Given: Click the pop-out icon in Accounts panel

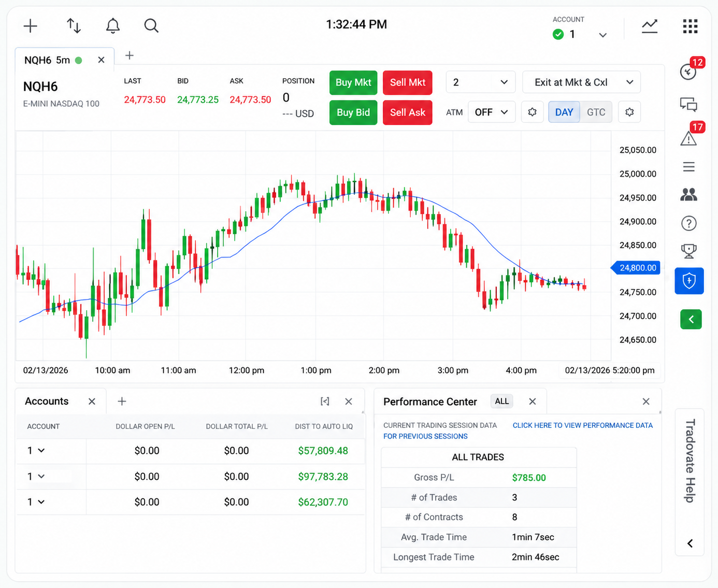Looking at the screenshot, I should pos(325,401).
